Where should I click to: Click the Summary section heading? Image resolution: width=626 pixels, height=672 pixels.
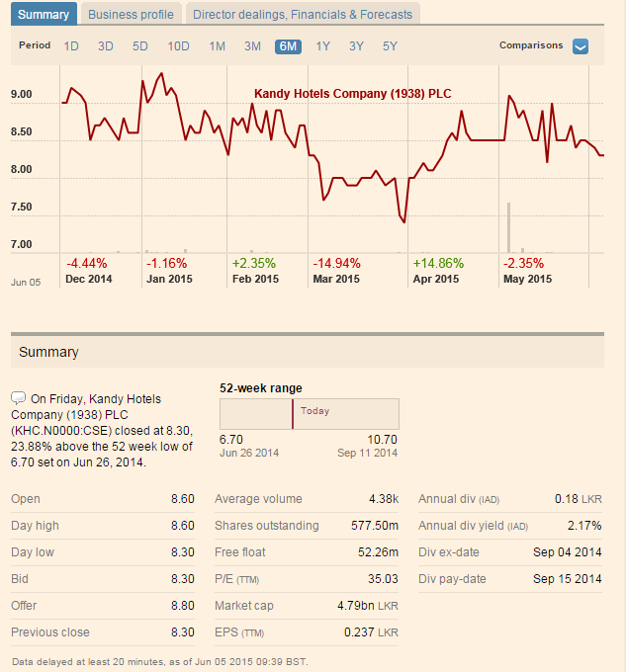48,352
